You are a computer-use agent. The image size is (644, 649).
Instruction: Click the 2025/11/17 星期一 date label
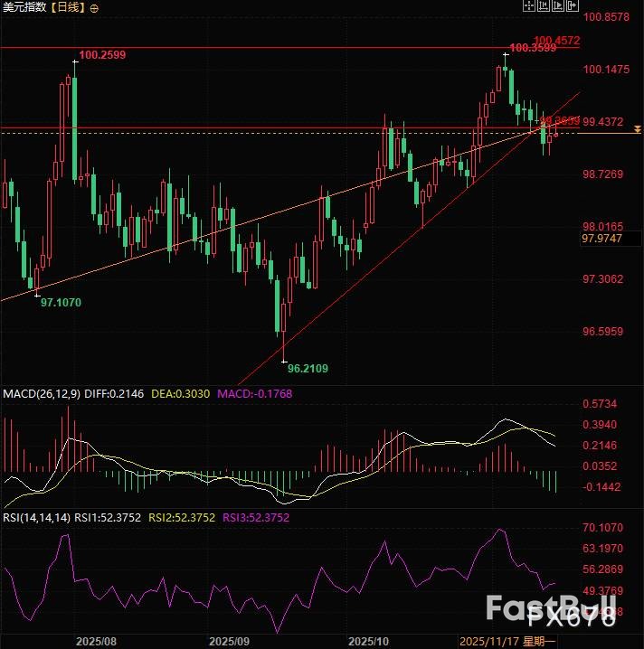[507, 640]
